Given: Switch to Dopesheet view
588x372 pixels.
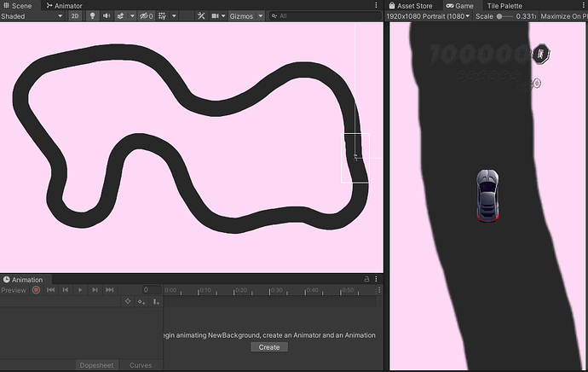Looking at the screenshot, I should click(x=96, y=365).
